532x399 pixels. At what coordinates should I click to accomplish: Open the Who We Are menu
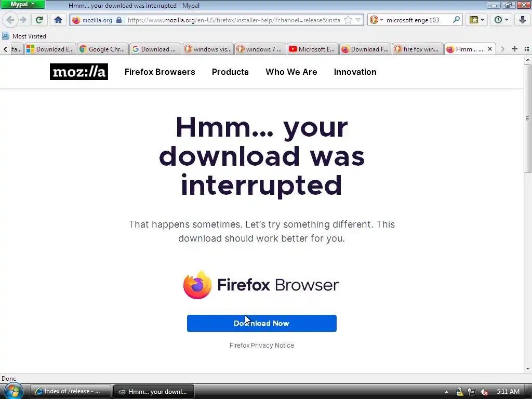pos(291,72)
